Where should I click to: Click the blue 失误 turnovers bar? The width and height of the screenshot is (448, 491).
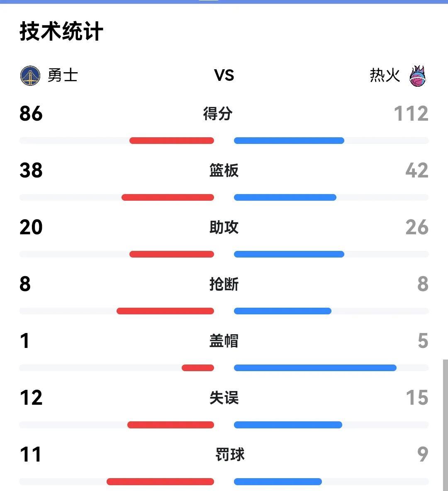coord(288,425)
